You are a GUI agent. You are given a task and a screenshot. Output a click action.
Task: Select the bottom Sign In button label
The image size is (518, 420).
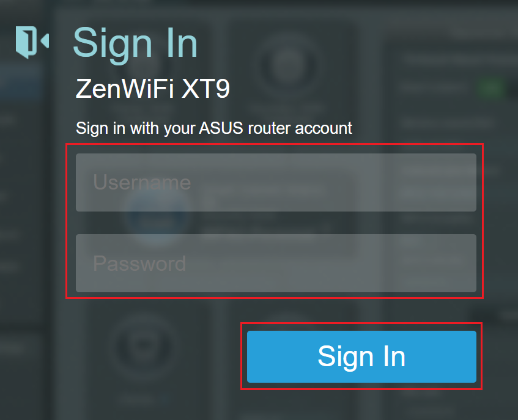coord(361,356)
